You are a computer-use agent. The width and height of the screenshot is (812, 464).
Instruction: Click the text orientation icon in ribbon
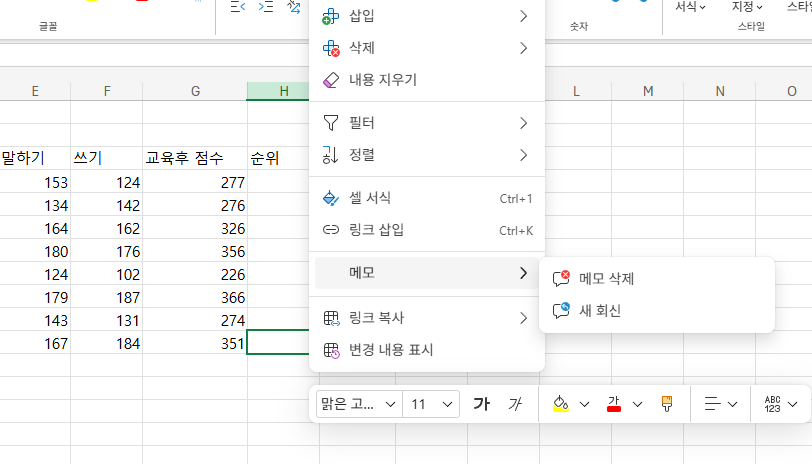[294, 7]
